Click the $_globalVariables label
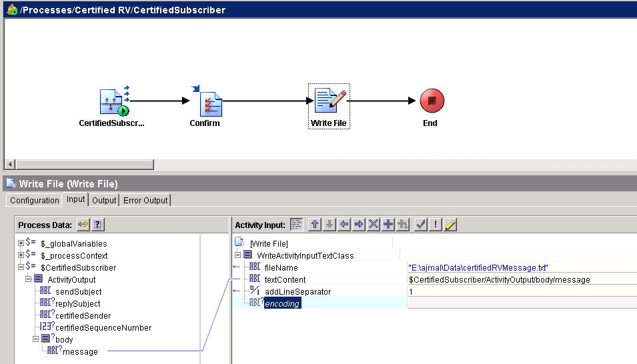Image resolution: width=637 pixels, height=364 pixels. pyautogui.click(x=73, y=244)
